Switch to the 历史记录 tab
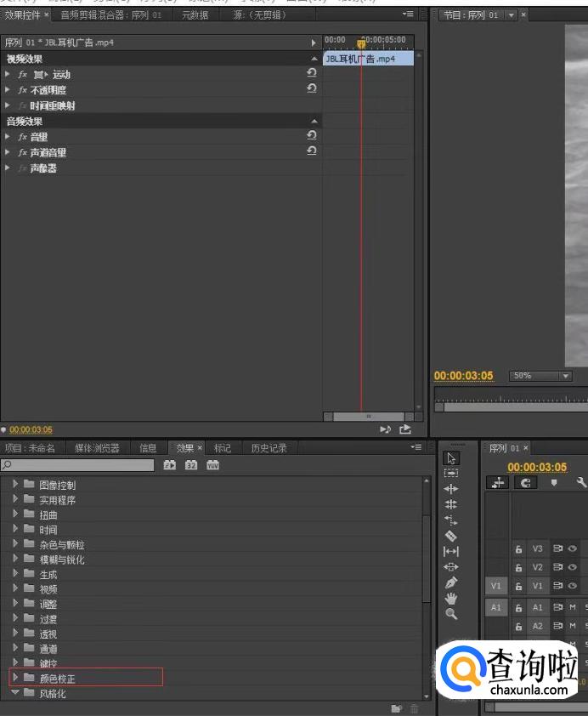588x716 pixels. click(x=267, y=448)
